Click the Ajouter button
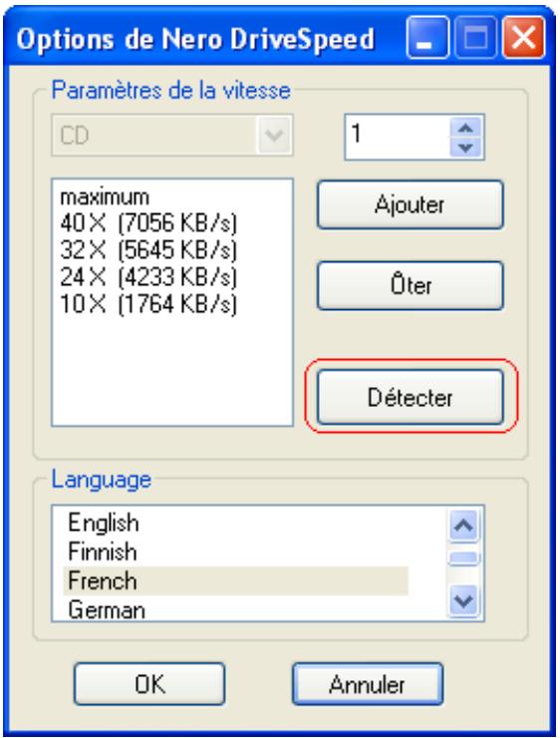 410,204
